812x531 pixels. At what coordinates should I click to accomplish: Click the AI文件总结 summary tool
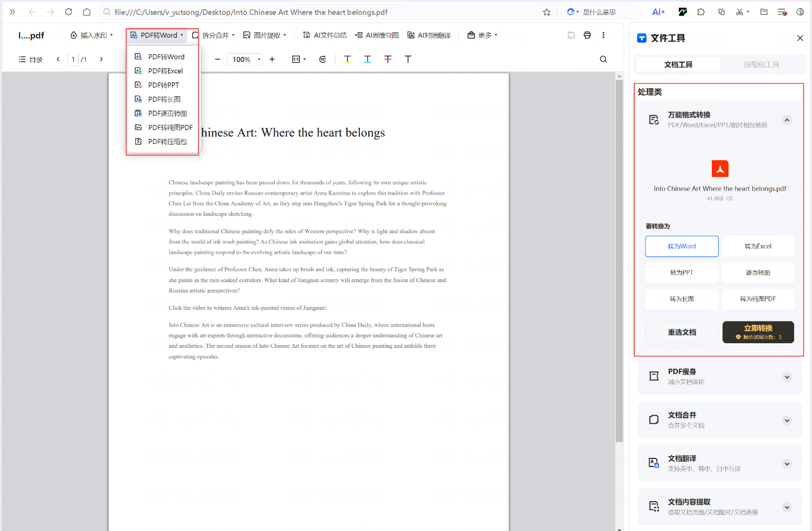tap(325, 35)
